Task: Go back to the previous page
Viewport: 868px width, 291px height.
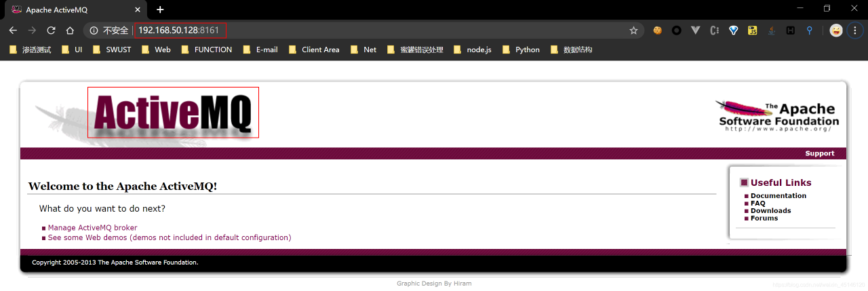Action: click(13, 31)
